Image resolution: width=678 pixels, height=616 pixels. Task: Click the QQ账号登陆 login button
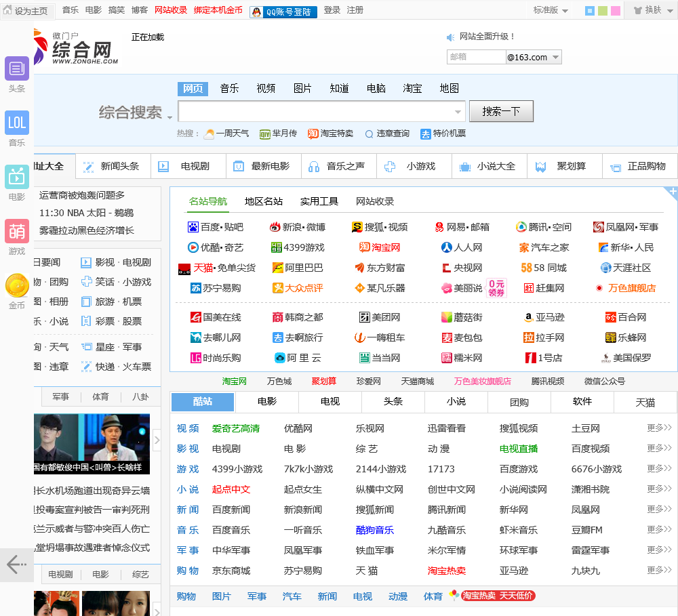[x=283, y=12]
